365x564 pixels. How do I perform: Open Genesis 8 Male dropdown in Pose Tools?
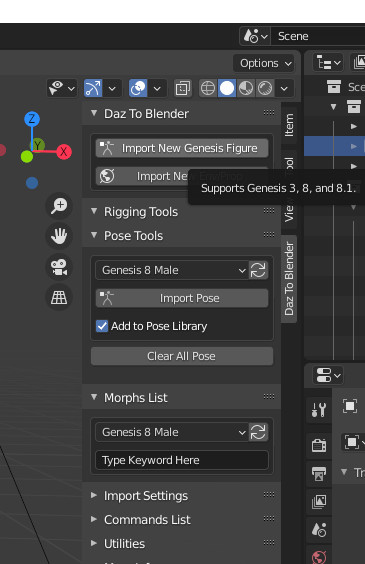(172, 270)
